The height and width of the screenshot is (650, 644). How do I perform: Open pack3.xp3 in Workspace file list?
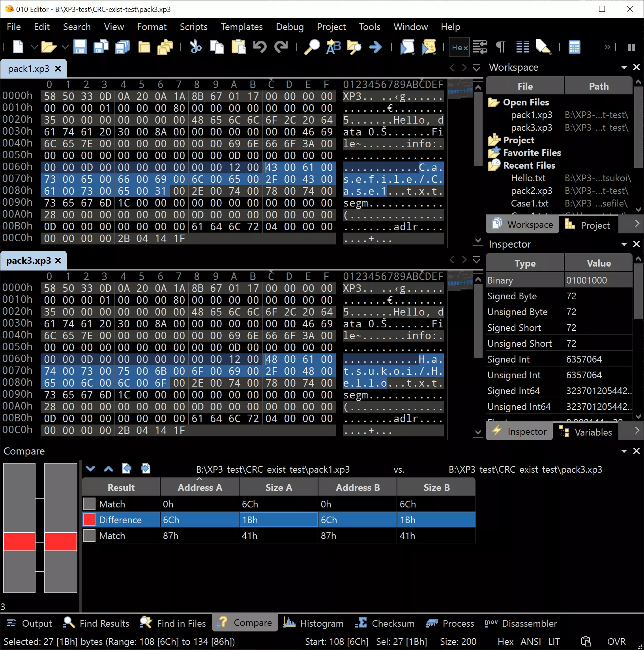point(532,128)
